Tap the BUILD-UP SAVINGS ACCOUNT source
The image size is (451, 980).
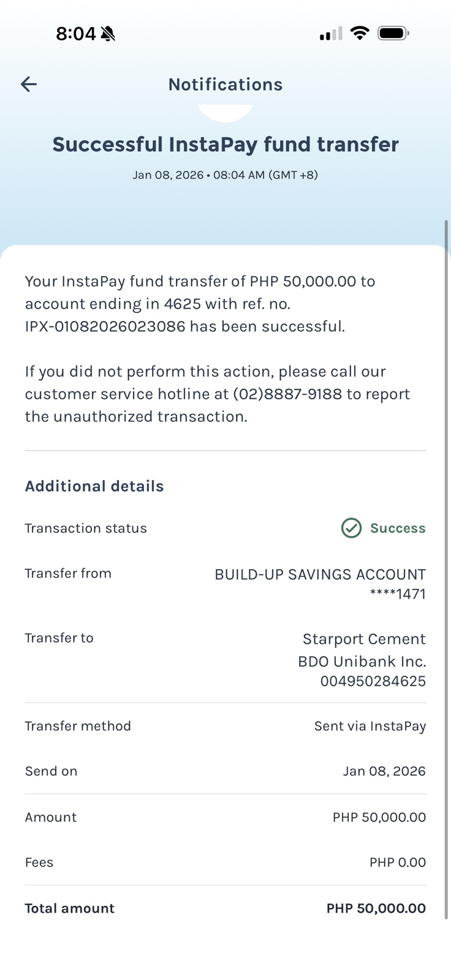click(x=320, y=575)
